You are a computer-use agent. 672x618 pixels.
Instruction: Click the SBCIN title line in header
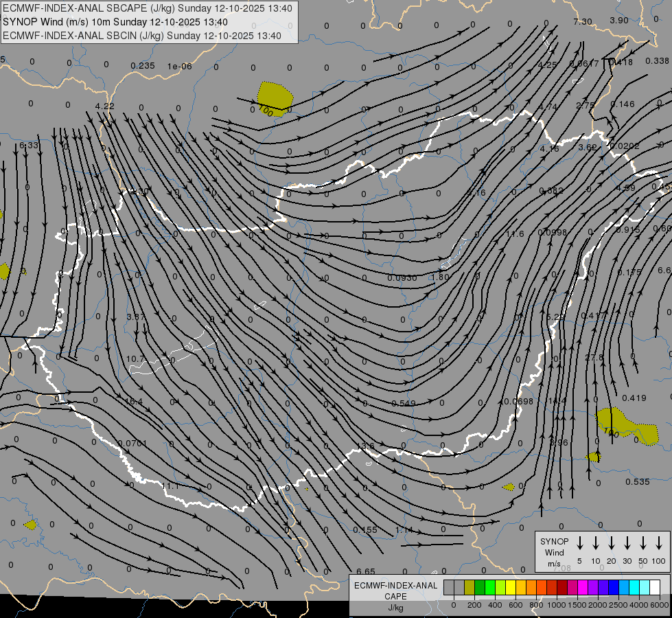tap(142, 36)
